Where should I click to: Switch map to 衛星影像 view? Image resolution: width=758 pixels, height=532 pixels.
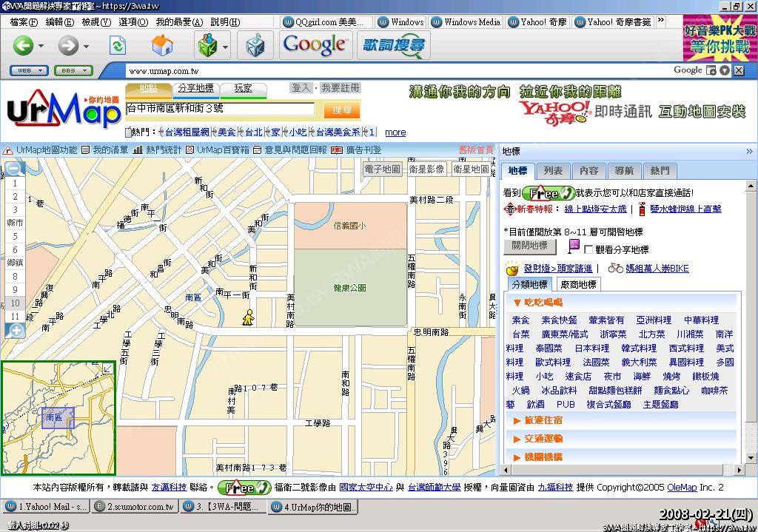point(426,169)
